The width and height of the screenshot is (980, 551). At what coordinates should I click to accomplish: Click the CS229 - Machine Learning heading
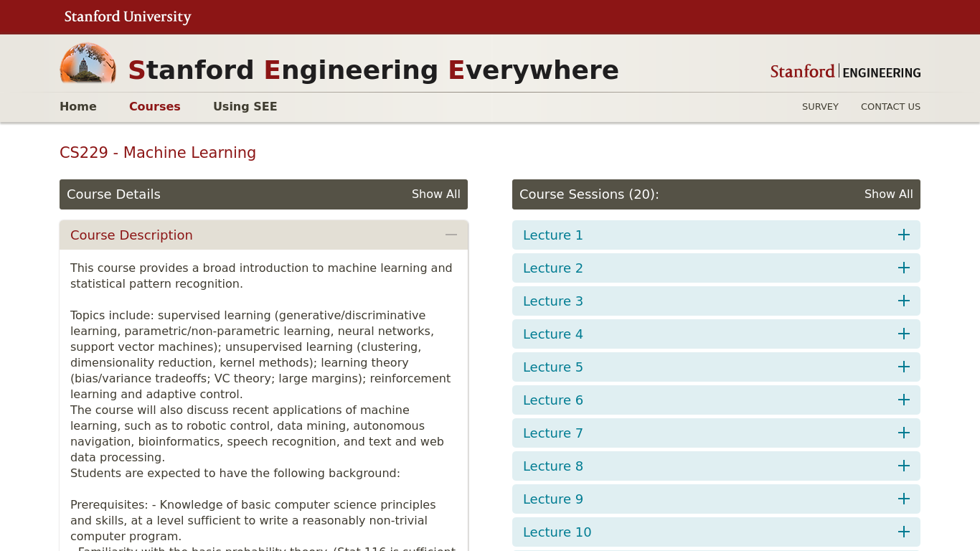coord(158,152)
